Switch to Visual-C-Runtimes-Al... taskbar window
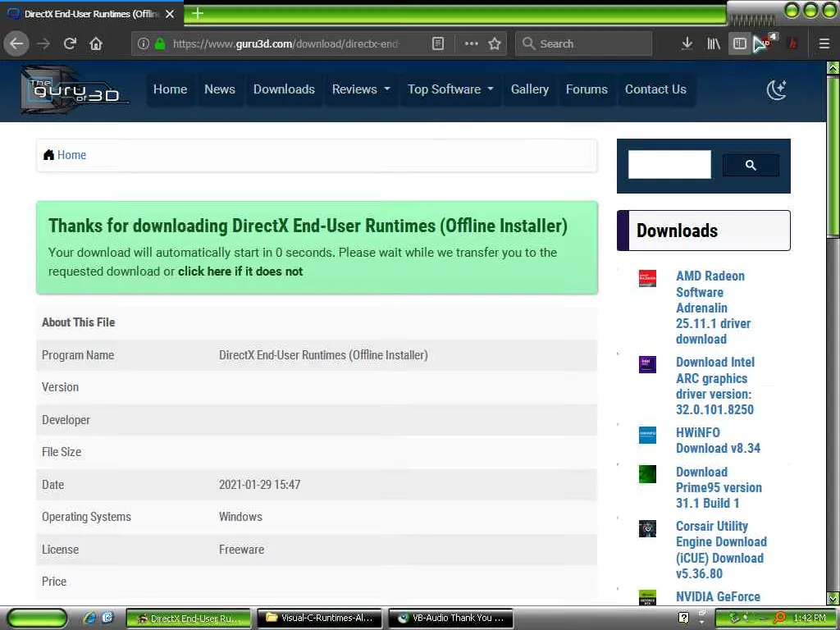Viewport: 840px width, 630px height. click(320, 619)
